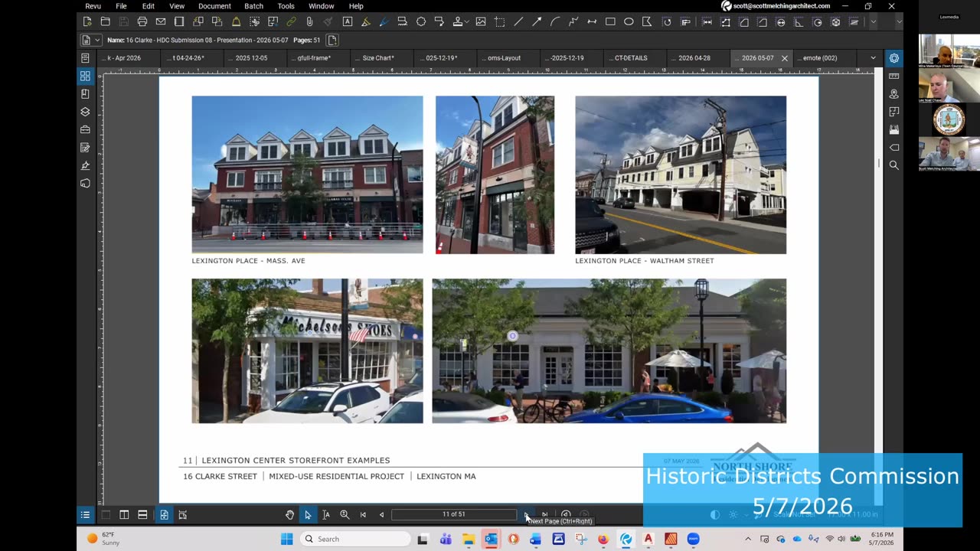
Task: Select the Rectangle tool
Action: (610, 21)
